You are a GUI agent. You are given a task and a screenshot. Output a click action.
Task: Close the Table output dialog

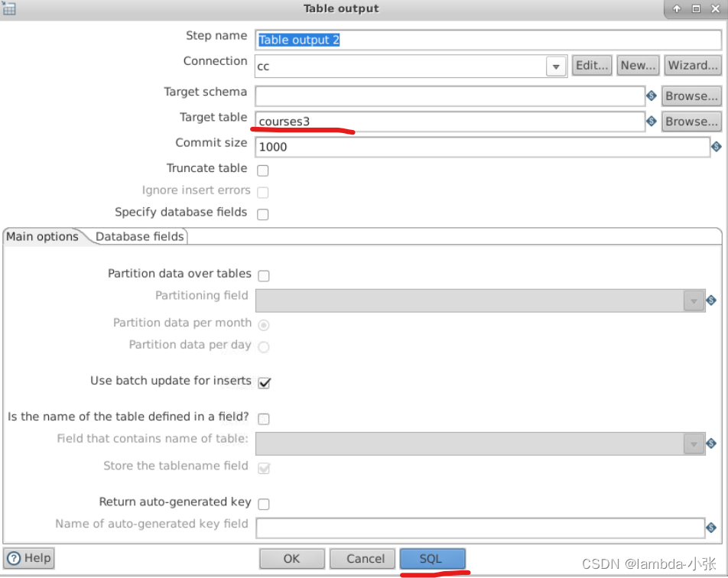pos(716,9)
